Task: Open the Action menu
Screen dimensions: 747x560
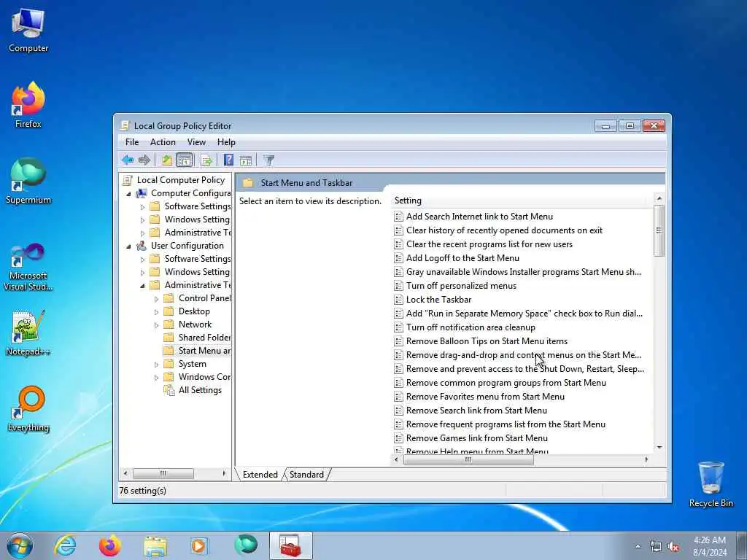Action: [163, 142]
